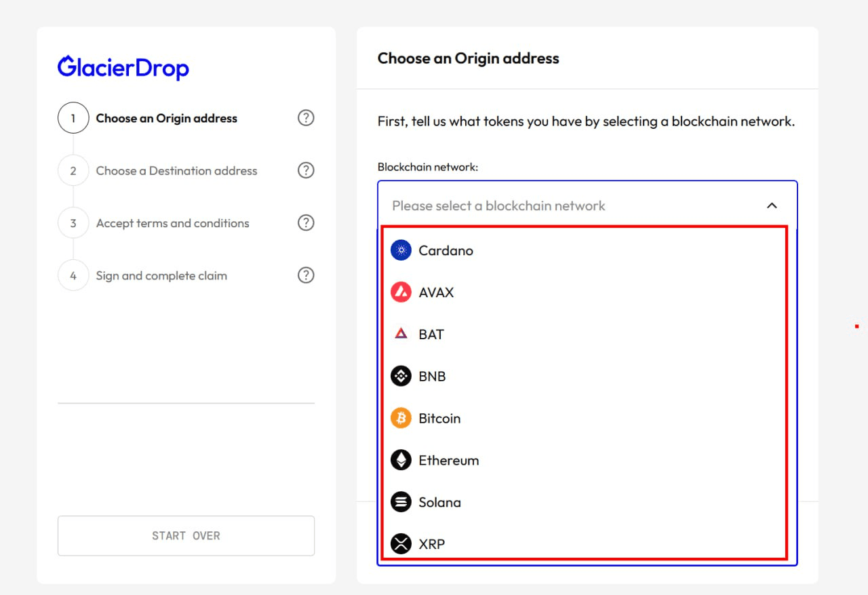This screenshot has width=868, height=595.
Task: Click the START OVER button
Action: (x=186, y=536)
